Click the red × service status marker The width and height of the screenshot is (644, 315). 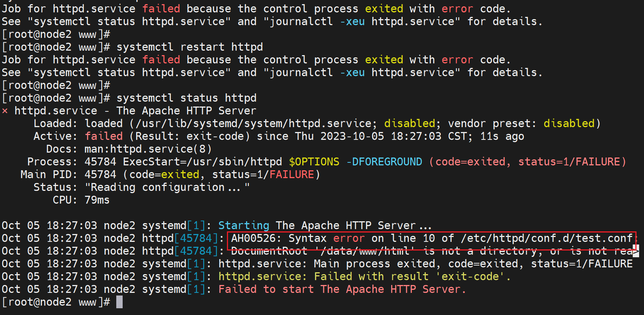5,111
